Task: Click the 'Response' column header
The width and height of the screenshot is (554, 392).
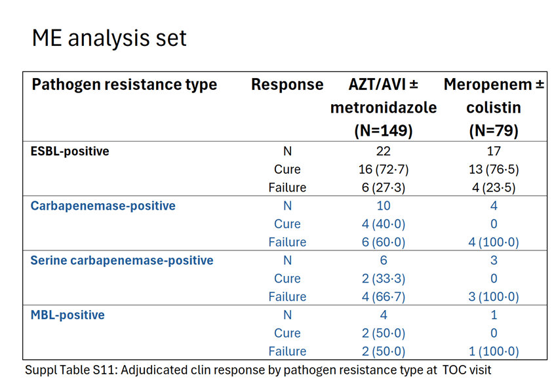Action: pyautogui.click(x=287, y=85)
